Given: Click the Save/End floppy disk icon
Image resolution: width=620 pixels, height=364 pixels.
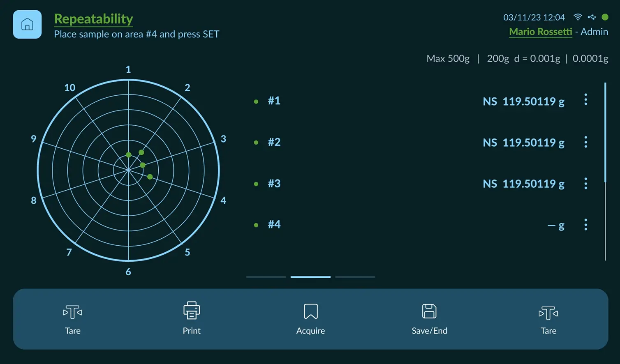Looking at the screenshot, I should pos(429,311).
